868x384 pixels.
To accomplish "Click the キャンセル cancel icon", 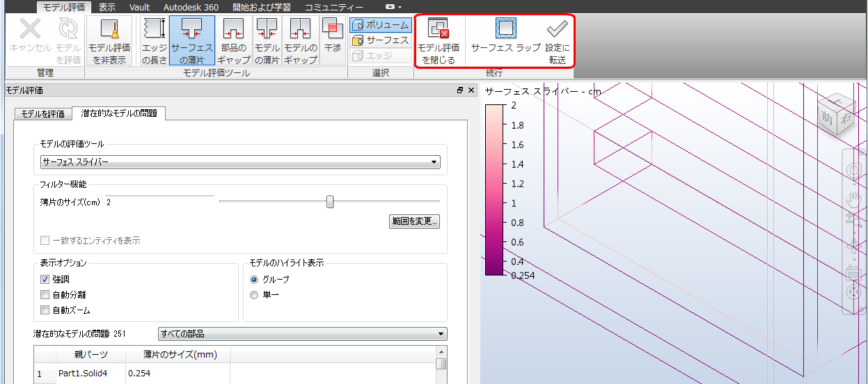I will [30, 29].
